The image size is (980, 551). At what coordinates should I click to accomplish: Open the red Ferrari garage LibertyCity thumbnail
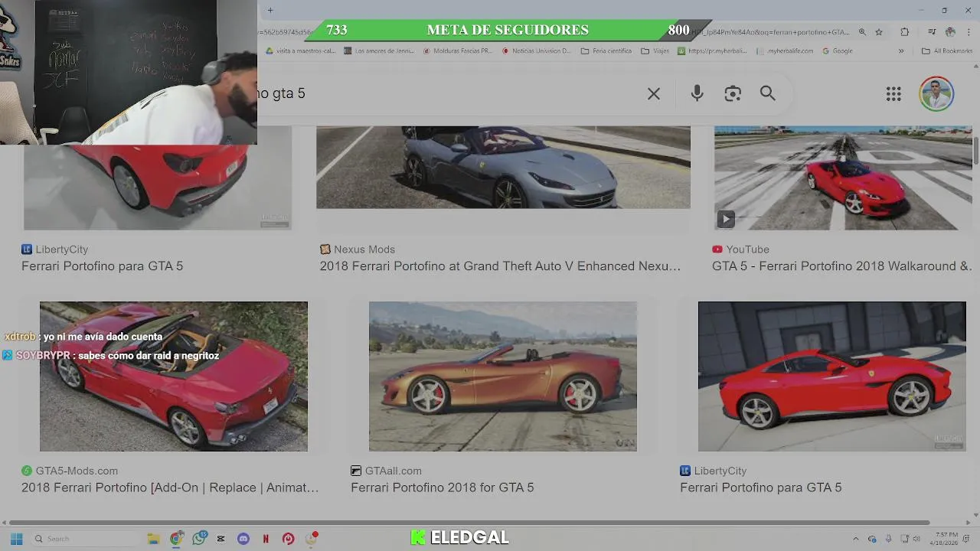(x=832, y=377)
